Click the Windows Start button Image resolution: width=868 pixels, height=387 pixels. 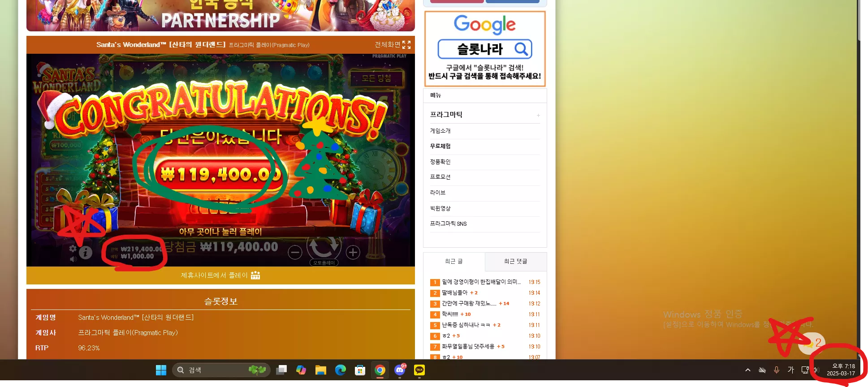(x=161, y=370)
